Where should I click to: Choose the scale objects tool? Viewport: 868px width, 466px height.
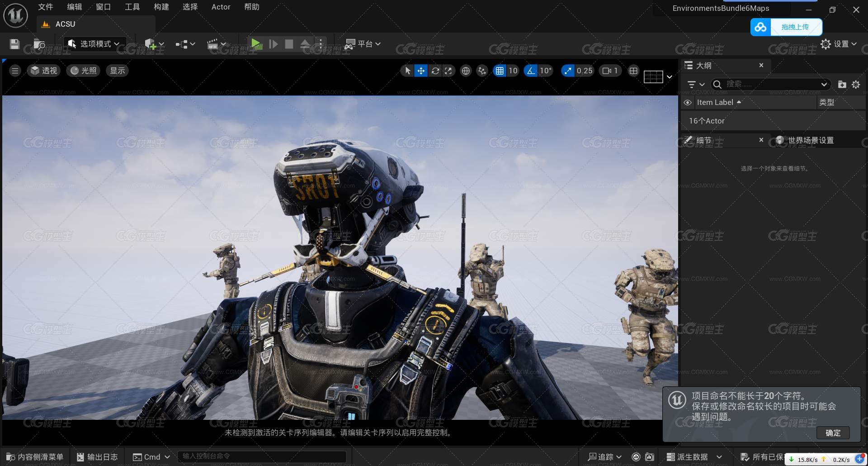point(448,71)
